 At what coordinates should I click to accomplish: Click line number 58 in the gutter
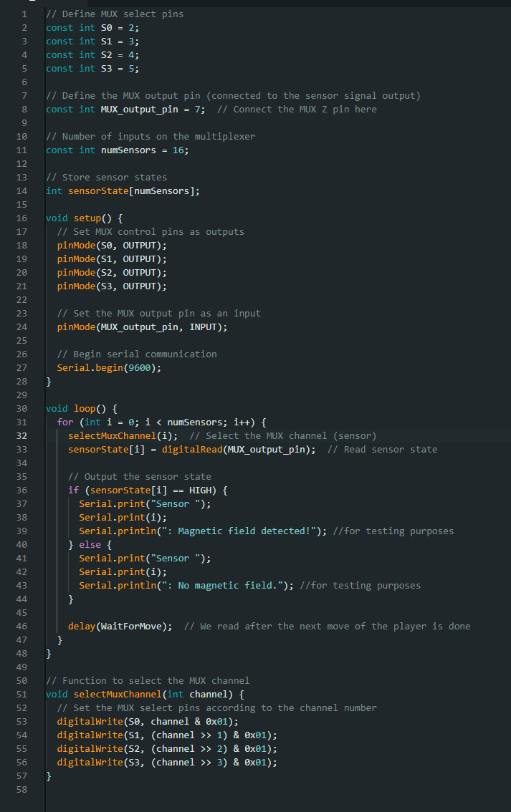point(22,790)
